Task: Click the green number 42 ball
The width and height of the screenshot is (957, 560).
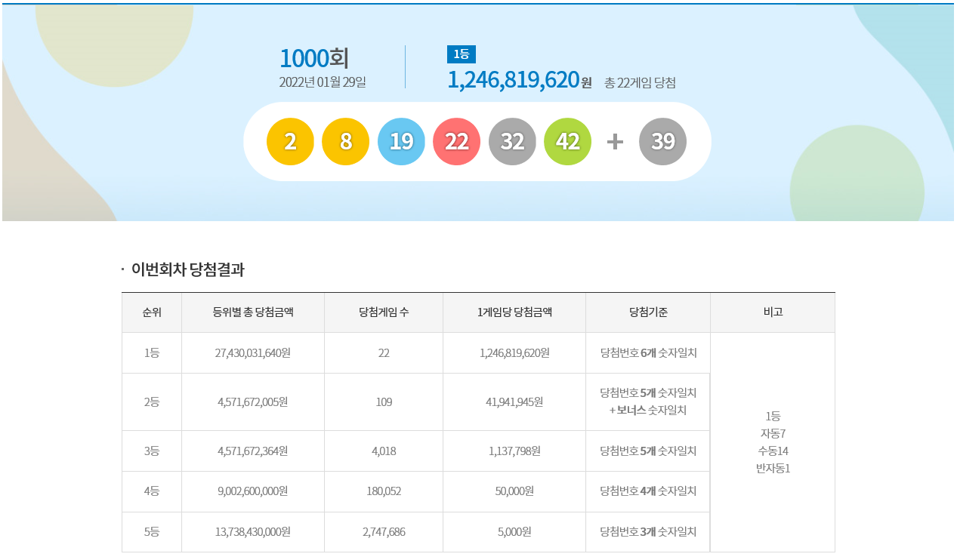Action: [x=567, y=141]
